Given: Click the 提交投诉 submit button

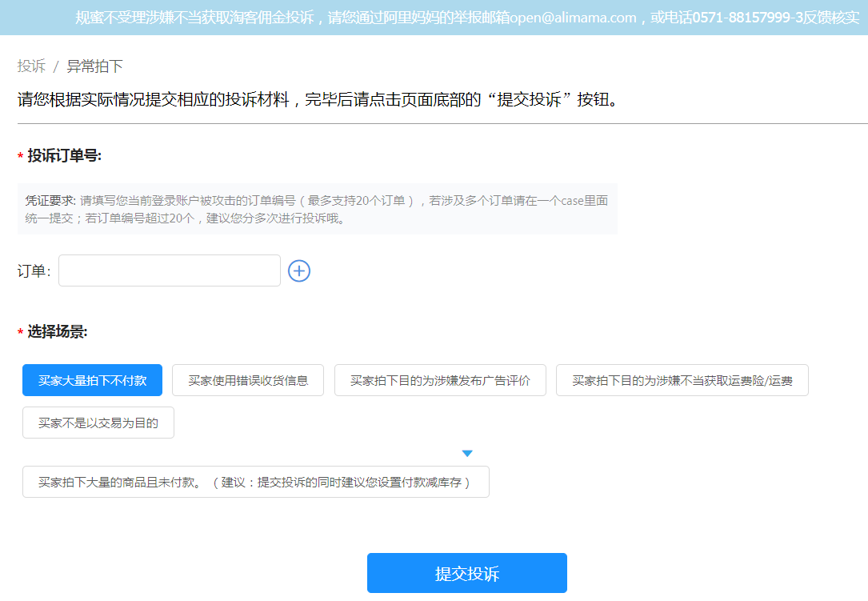Looking at the screenshot, I should coord(467,573).
